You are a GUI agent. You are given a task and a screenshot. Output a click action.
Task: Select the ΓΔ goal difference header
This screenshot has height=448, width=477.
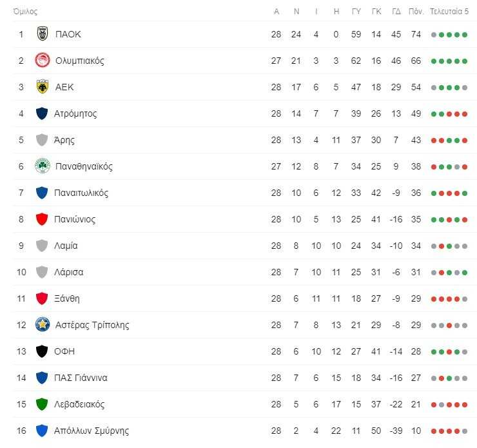pos(396,12)
